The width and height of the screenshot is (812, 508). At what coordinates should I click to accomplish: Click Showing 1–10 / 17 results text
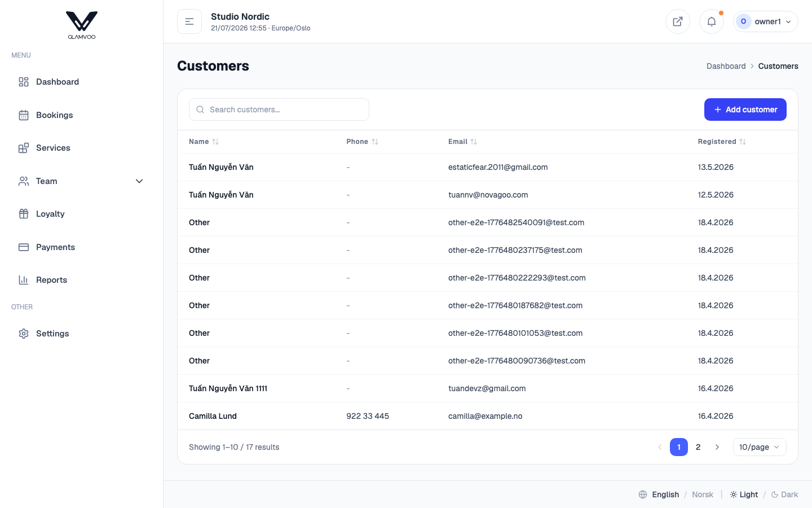pos(234,447)
